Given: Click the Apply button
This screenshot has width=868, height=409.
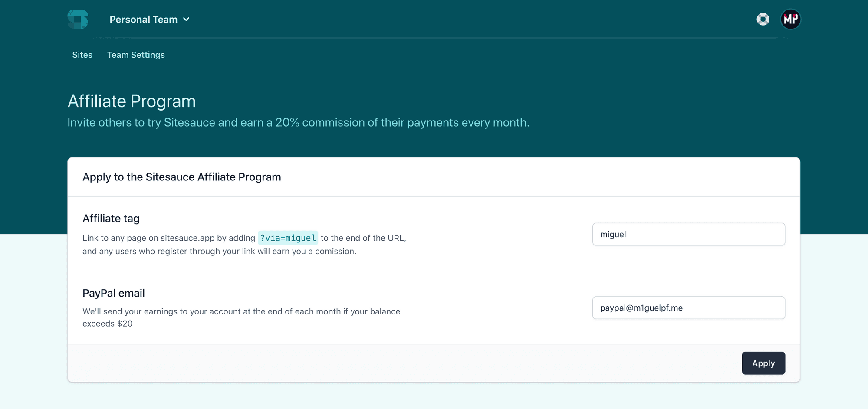Looking at the screenshot, I should pos(763,363).
